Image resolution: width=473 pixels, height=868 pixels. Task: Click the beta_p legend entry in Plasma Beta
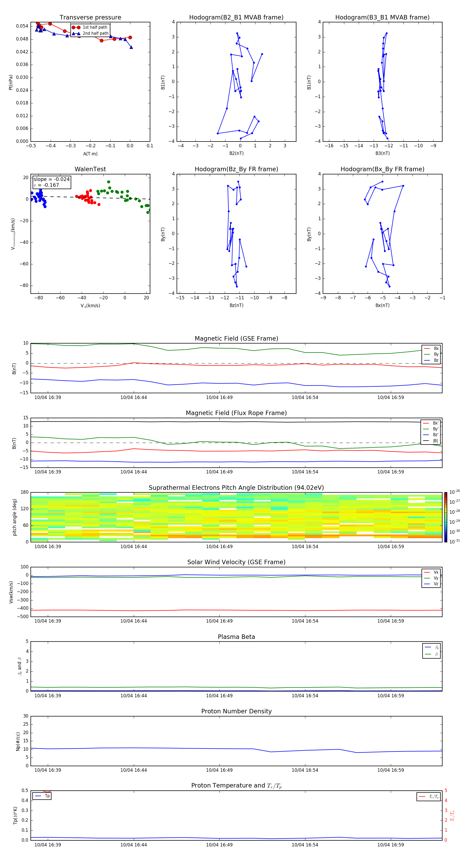tap(431, 647)
